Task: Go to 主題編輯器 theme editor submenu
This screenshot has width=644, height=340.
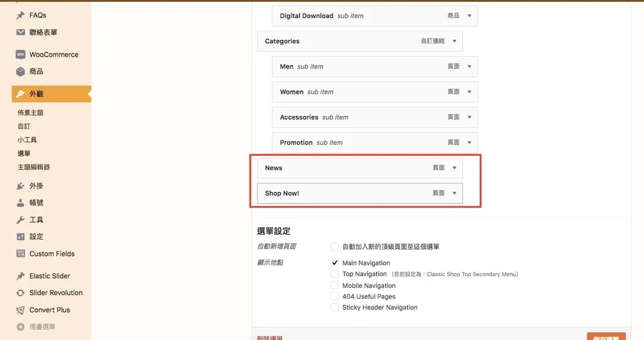Action: coord(33,167)
